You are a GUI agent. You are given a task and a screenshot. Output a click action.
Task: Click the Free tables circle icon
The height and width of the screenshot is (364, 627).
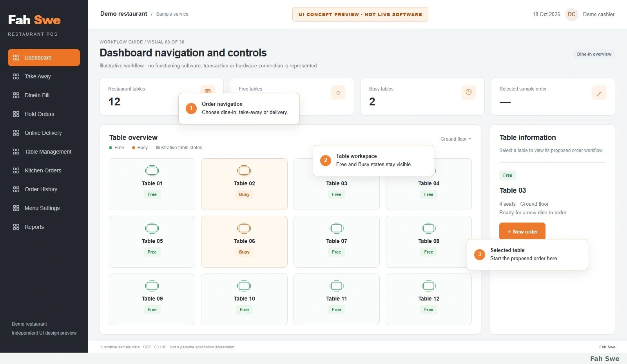tap(338, 93)
